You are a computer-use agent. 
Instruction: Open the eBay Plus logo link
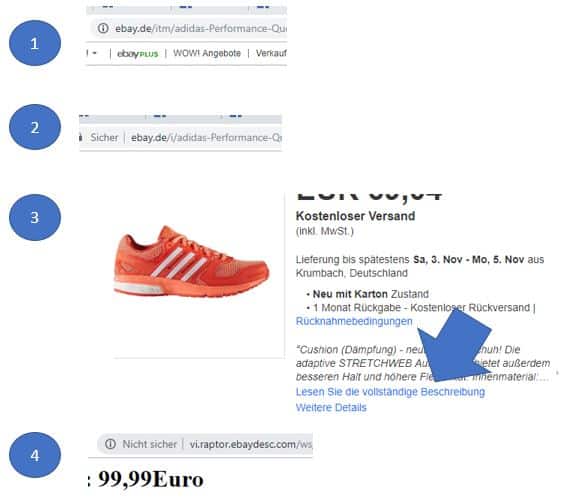pyautogui.click(x=138, y=54)
